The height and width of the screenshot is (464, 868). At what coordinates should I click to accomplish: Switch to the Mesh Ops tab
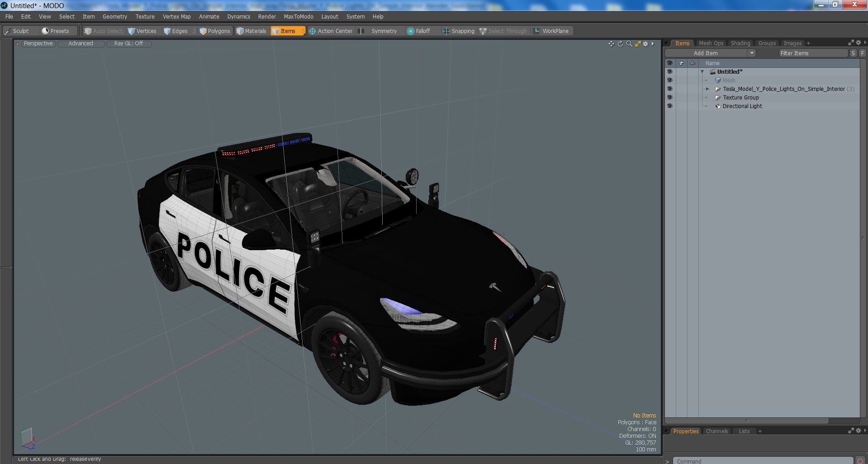711,43
